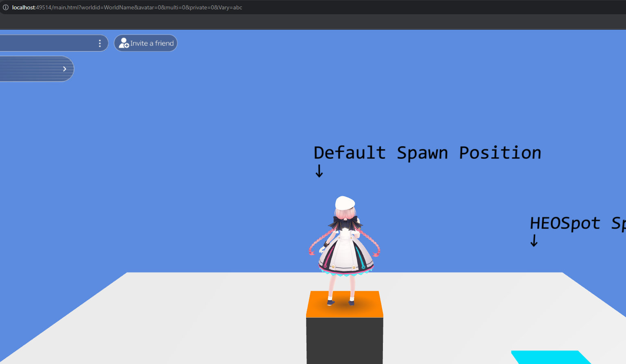Click the orange spawn platform top
The image size is (626, 364).
[345, 308]
